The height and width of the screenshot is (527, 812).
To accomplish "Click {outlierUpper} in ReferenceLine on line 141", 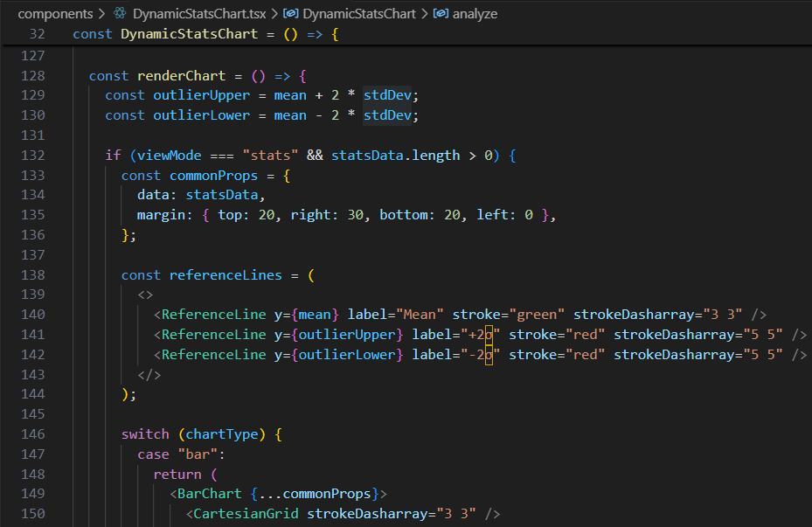I will (x=347, y=335).
